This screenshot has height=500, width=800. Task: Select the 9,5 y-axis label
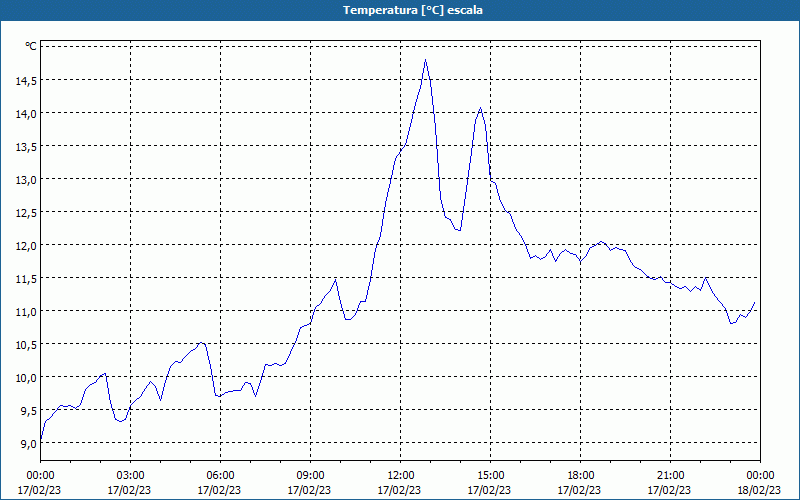28,410
